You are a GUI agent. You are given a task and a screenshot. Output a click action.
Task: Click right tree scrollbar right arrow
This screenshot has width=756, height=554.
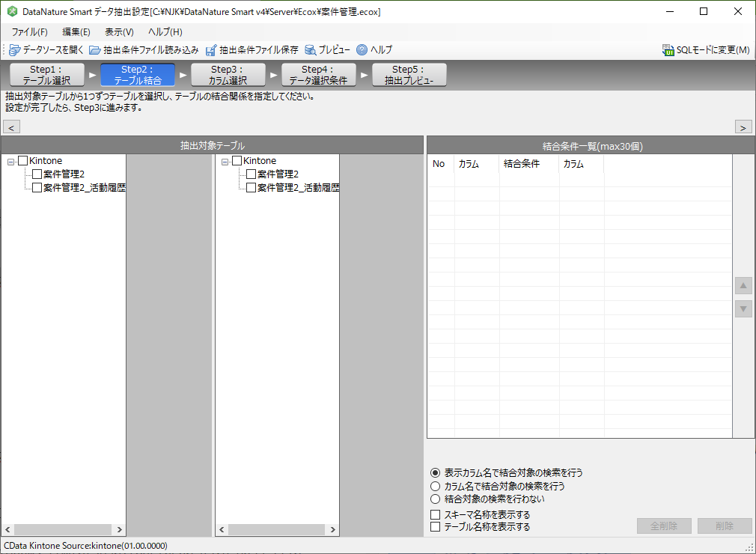coord(332,529)
